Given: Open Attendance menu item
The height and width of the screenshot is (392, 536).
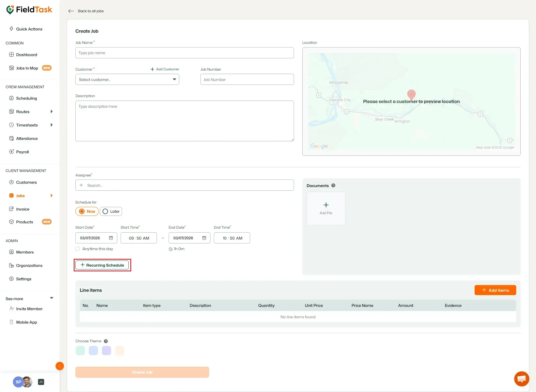Looking at the screenshot, I should coord(27,138).
